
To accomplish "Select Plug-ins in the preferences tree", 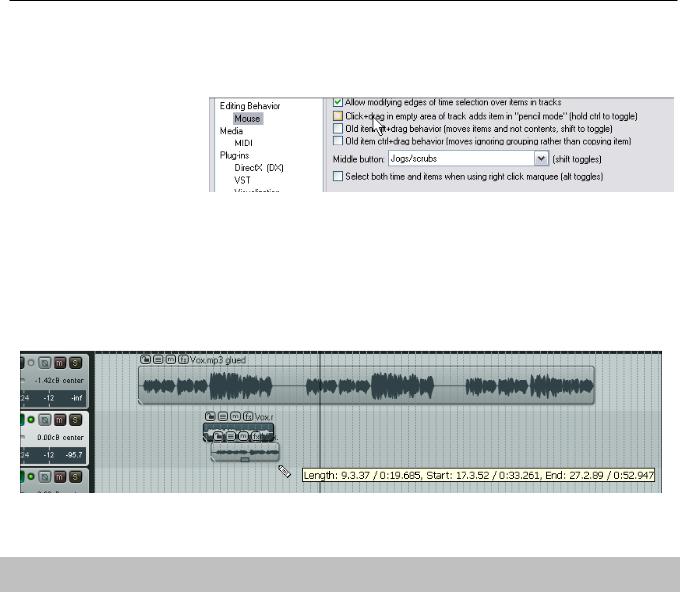I will point(235,155).
